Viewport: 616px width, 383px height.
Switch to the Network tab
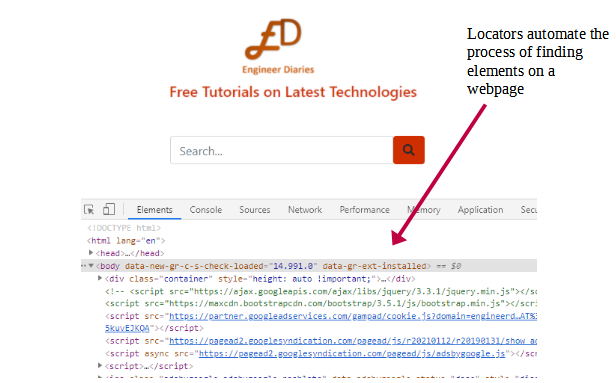click(305, 210)
